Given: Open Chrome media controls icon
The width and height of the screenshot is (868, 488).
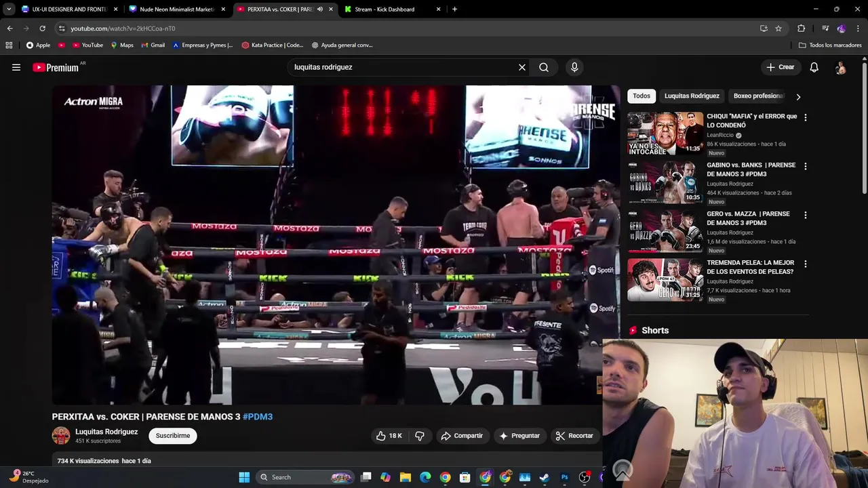Looking at the screenshot, I should click(825, 28).
